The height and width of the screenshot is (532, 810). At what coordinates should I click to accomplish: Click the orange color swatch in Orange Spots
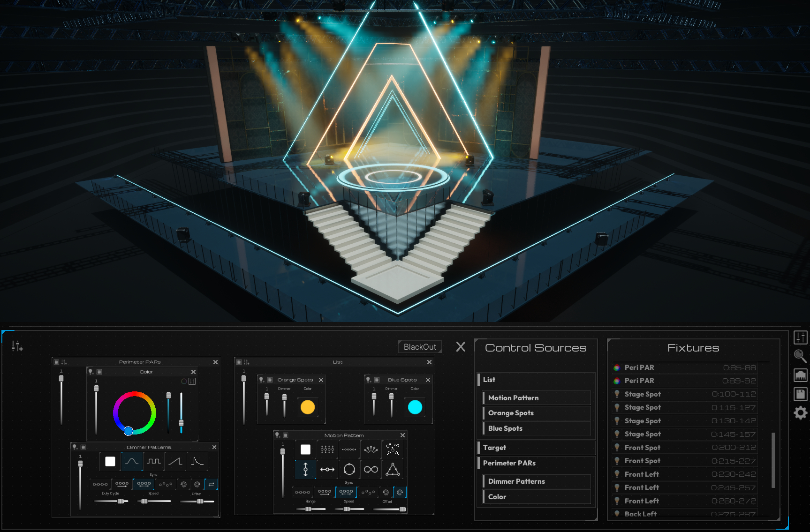pos(307,407)
